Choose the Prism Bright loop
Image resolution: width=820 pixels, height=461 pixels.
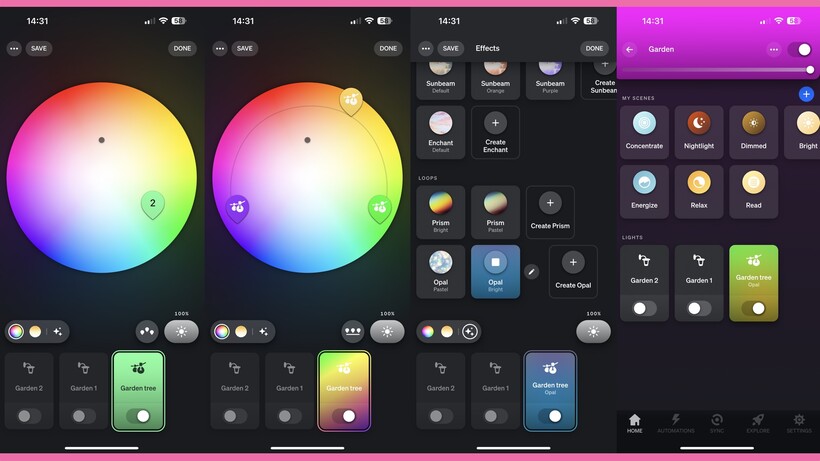pos(440,212)
